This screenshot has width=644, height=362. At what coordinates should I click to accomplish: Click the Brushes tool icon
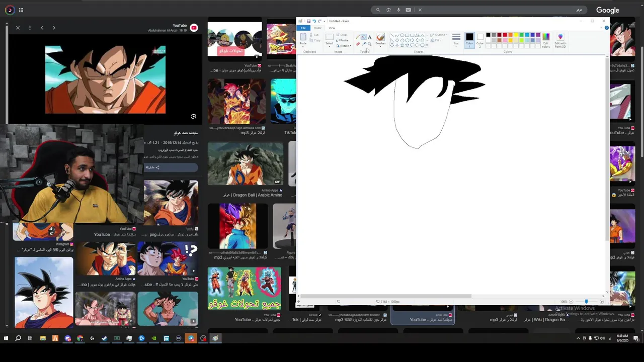[x=380, y=37]
